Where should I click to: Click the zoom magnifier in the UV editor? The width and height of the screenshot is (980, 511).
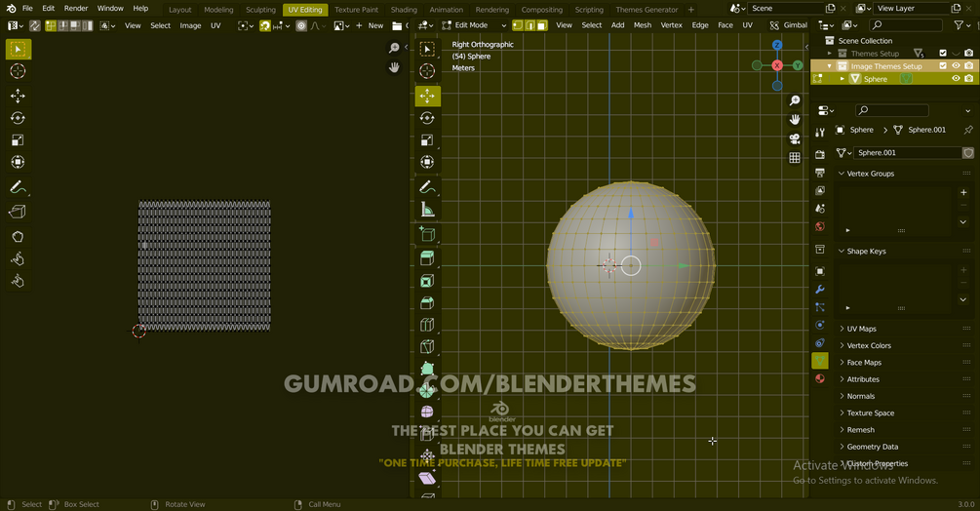(x=394, y=48)
